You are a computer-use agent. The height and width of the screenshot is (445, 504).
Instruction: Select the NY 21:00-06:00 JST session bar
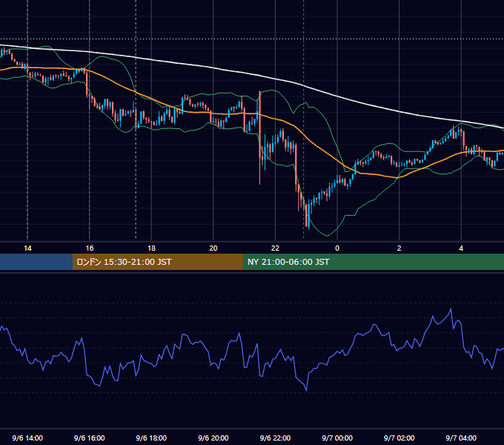(373, 262)
